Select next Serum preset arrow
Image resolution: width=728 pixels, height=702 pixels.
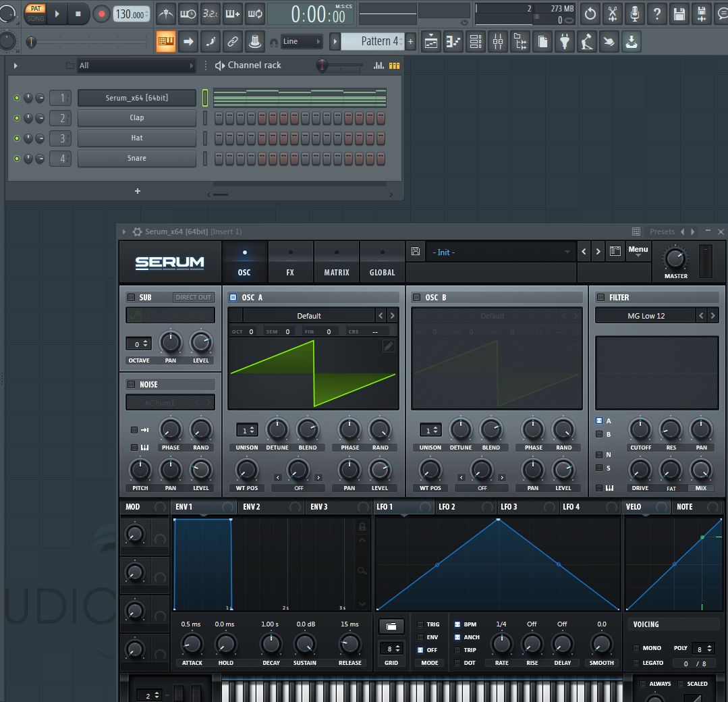(598, 252)
